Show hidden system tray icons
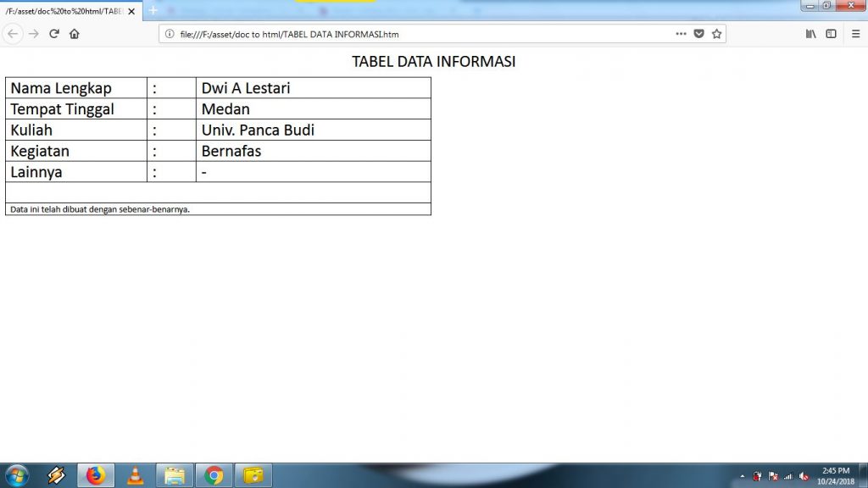This screenshot has height=488, width=868. (743, 476)
